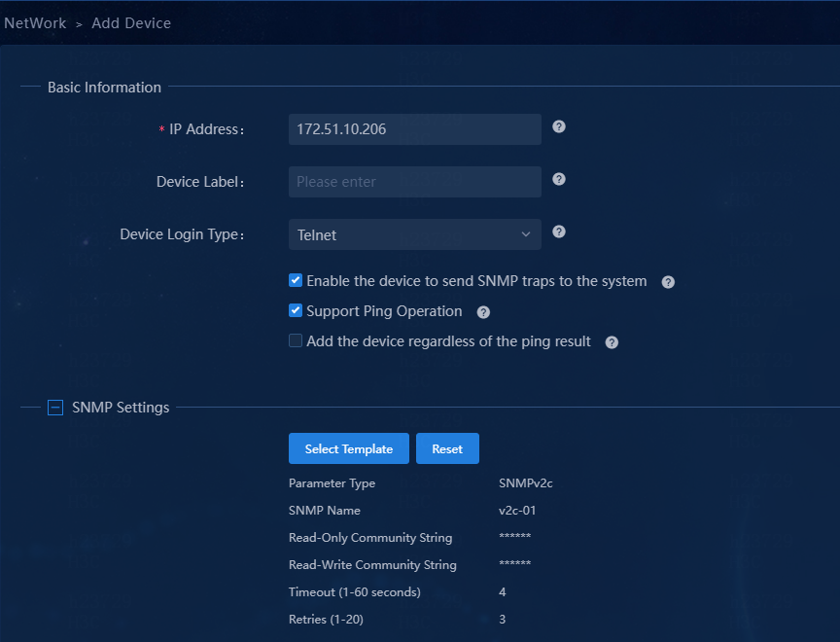Open the Device Login Type dropdown

(414, 234)
